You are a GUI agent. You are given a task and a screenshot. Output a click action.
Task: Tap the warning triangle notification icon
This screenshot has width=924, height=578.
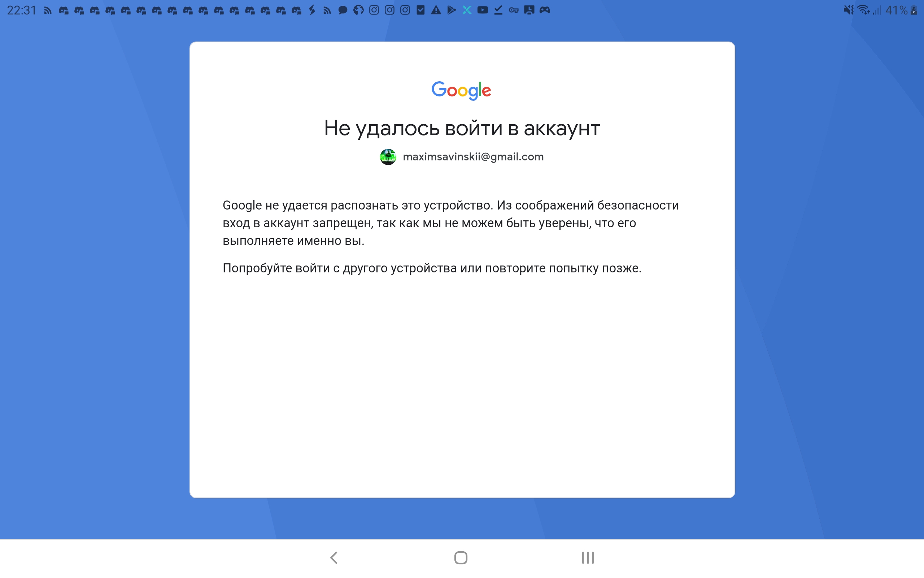coord(436,10)
